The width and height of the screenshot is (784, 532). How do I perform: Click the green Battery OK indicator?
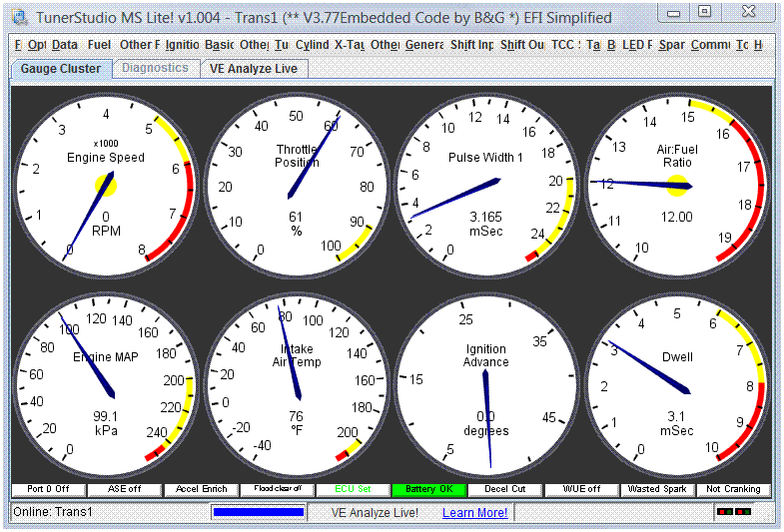tap(429, 489)
